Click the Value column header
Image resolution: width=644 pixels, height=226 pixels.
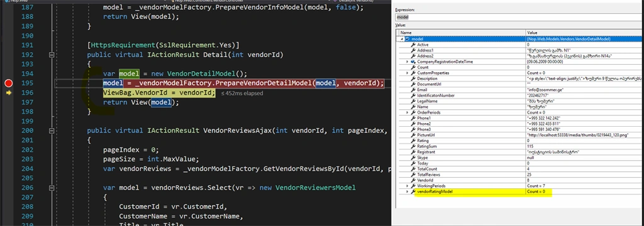point(584,33)
